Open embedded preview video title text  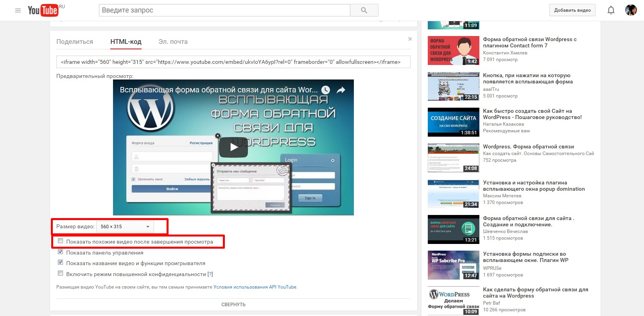pyautogui.click(x=219, y=90)
